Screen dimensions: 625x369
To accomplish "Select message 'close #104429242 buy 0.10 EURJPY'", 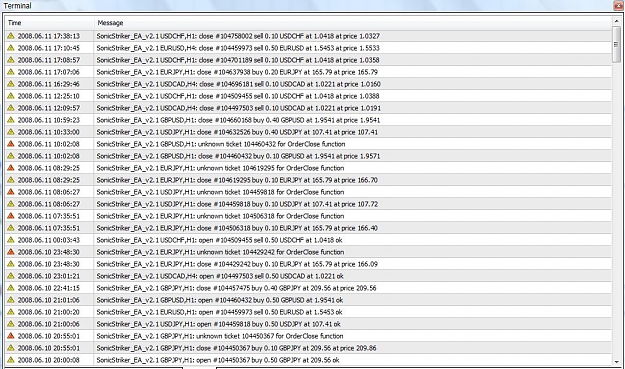I will [x=237, y=264].
